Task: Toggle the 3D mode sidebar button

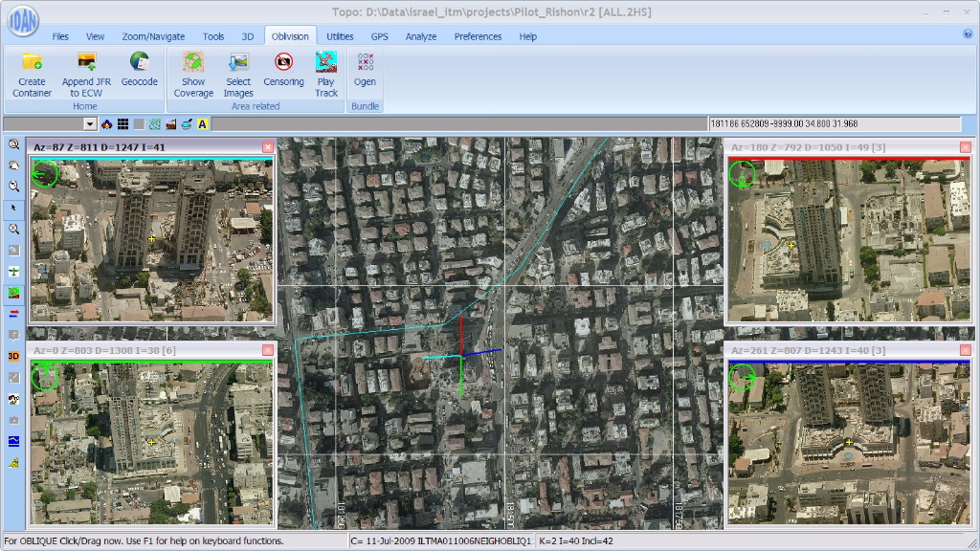Action: coord(13,356)
